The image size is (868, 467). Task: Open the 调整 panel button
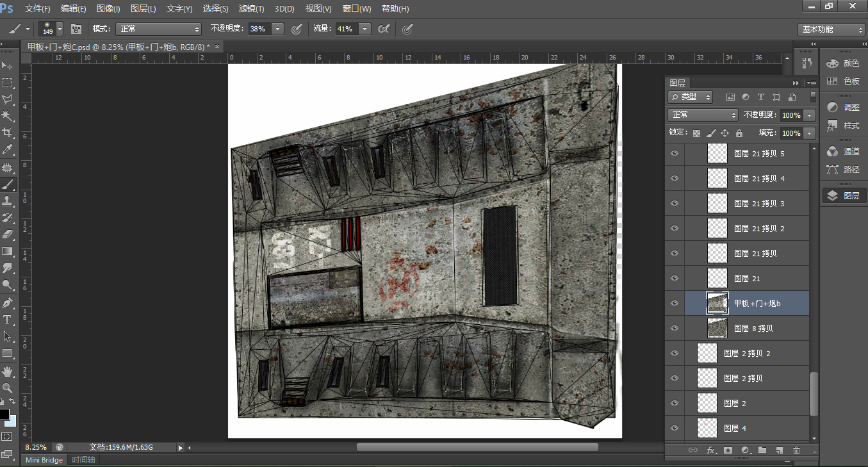tap(843, 108)
